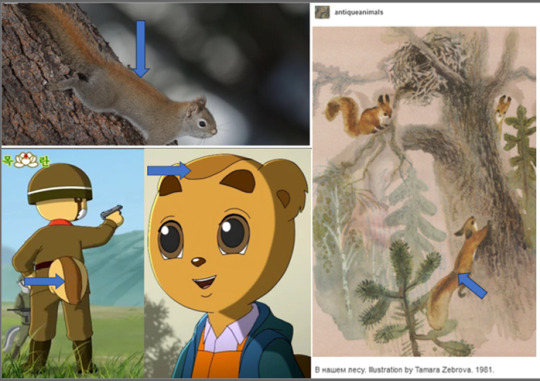Click the cartoon character's brown nose
540x381 pixels.
click(x=198, y=262)
